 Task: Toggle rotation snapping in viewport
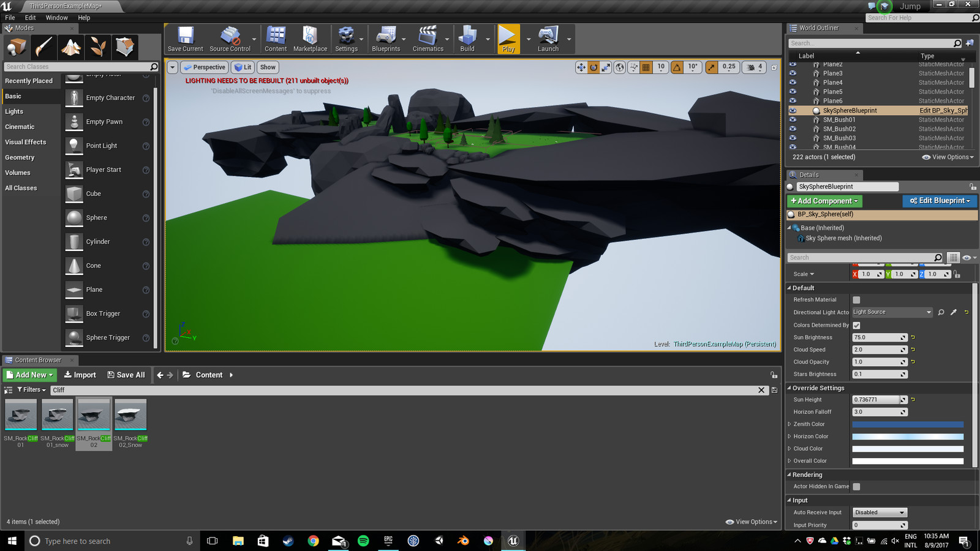677,67
